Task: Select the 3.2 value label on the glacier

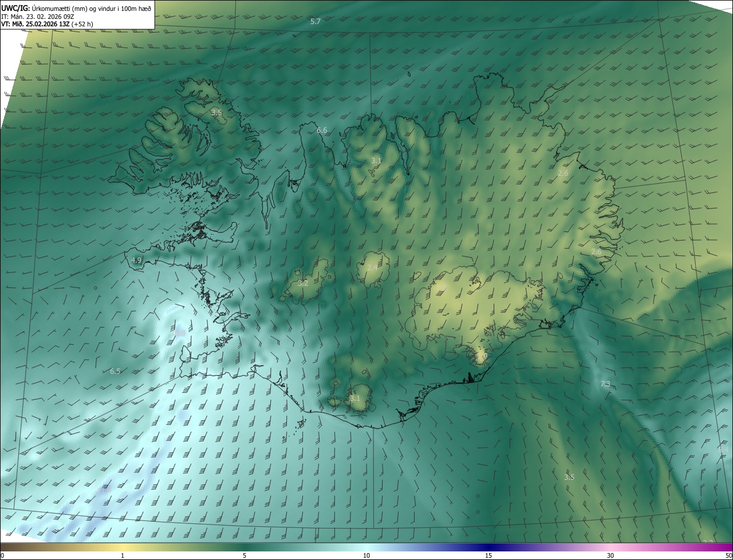Action: pos(304,283)
